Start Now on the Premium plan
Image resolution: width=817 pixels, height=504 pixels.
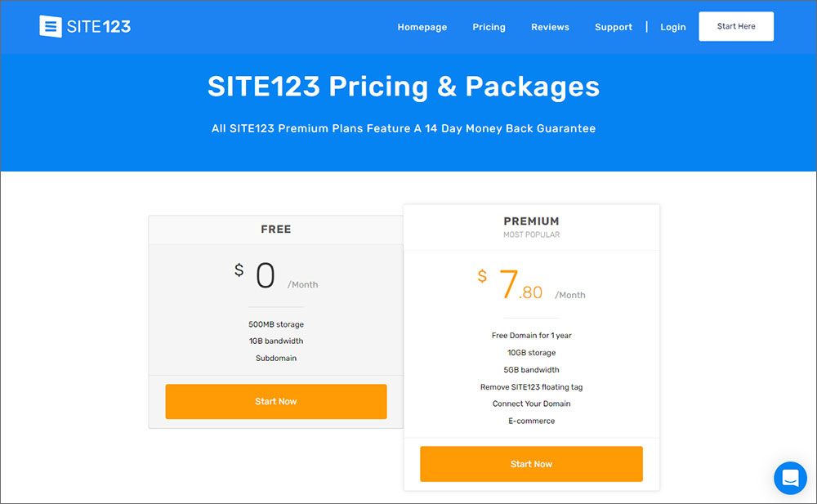click(x=531, y=464)
